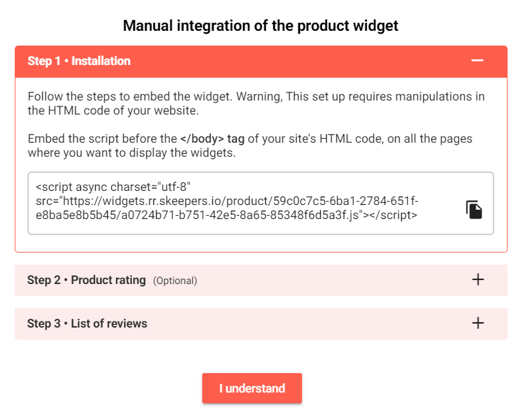The height and width of the screenshot is (420, 525).
Task: Open the "Step 3 • List of reviews" label
Action: click(x=87, y=324)
